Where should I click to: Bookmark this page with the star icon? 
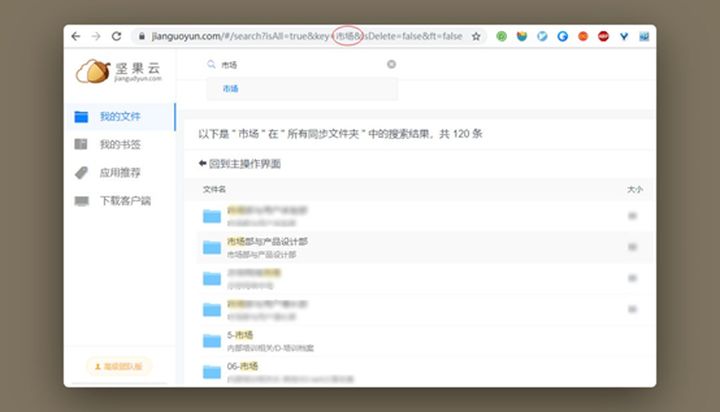tap(476, 36)
